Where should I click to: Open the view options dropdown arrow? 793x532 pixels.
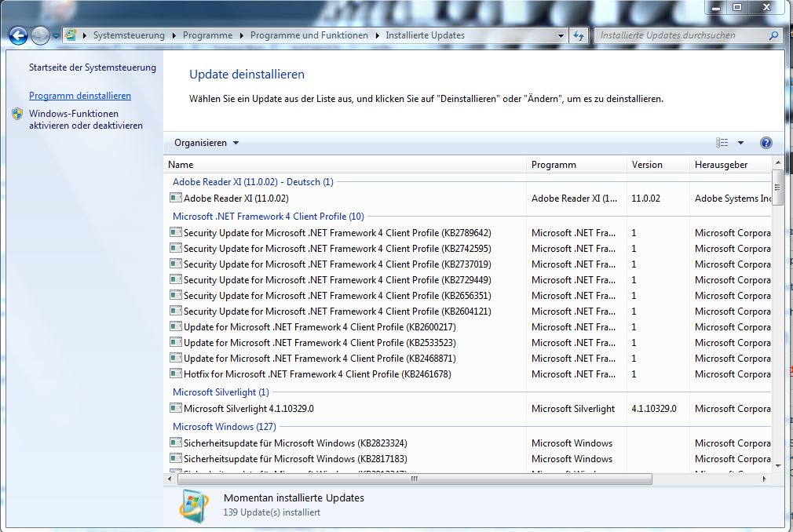click(740, 143)
